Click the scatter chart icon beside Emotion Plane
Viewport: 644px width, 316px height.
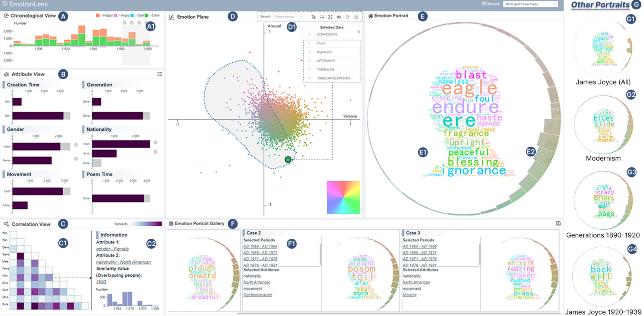pyautogui.click(x=172, y=17)
